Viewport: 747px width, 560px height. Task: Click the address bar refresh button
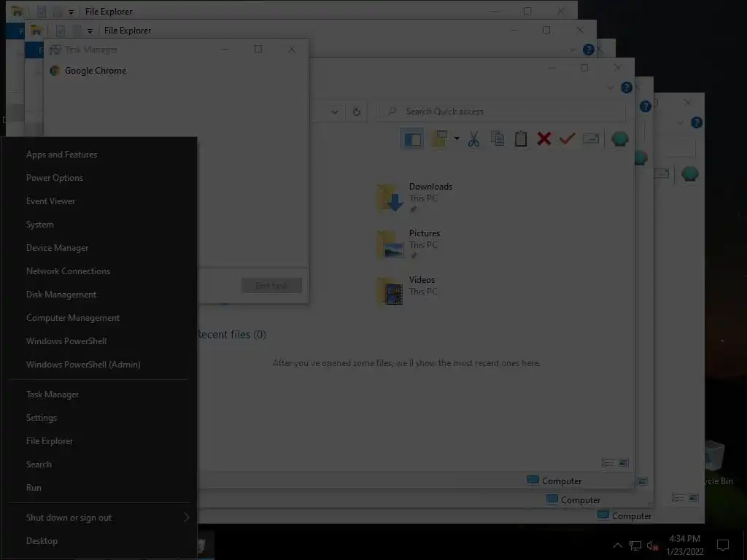point(356,112)
